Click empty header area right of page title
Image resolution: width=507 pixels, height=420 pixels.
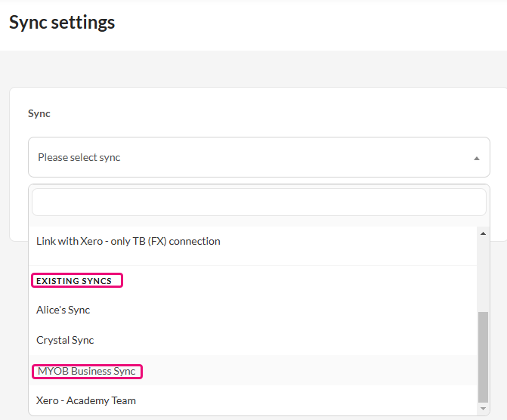click(317, 23)
